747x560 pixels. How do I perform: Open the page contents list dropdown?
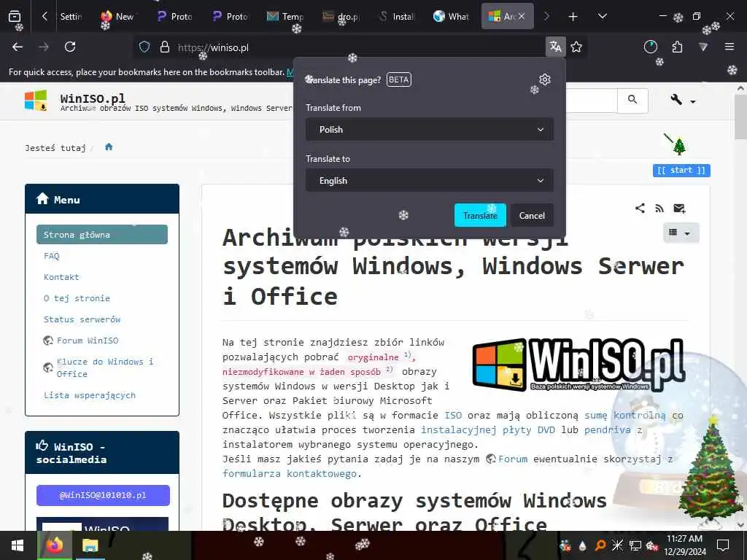(680, 233)
